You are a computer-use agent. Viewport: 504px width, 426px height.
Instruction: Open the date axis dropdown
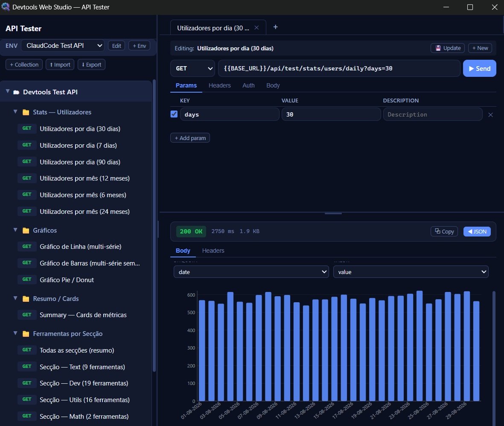[x=251, y=272]
